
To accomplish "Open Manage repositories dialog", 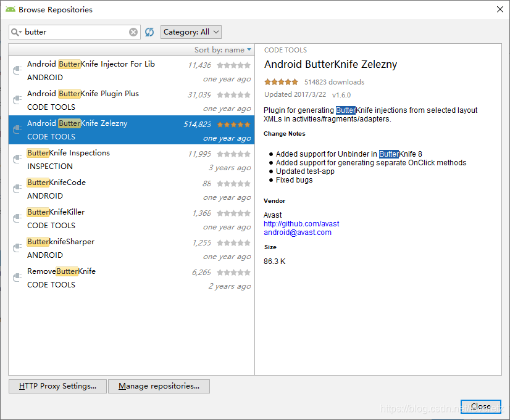I will (159, 386).
